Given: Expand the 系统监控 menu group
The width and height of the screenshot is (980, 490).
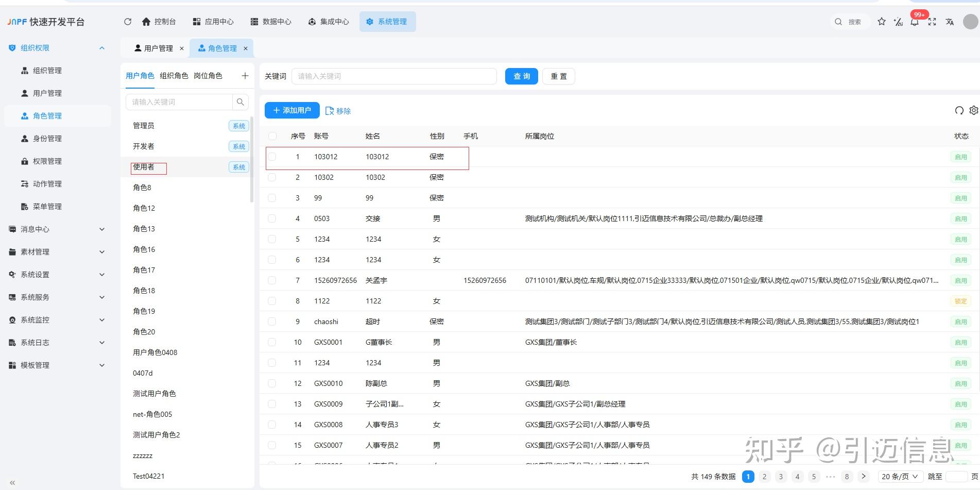Looking at the screenshot, I should 58,320.
